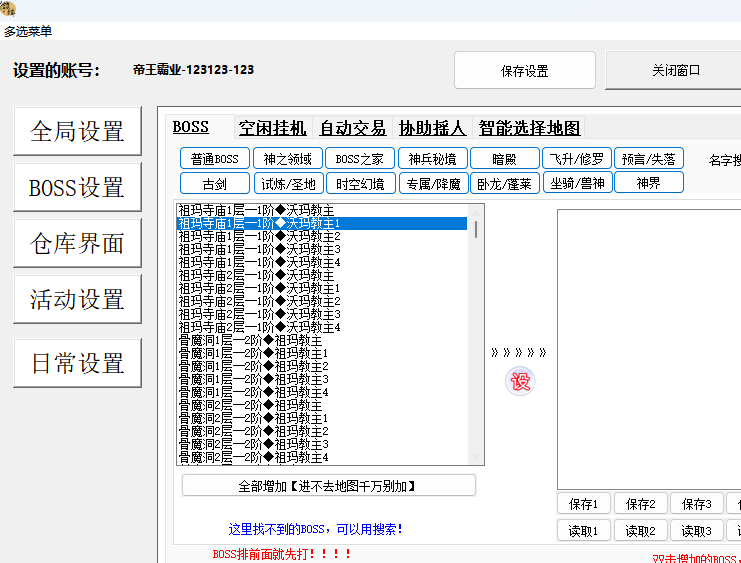Select 祖玛寺庙2层一1阶◆沃玛教主1 row
Viewport: 741px width, 563px height.
click(322, 288)
